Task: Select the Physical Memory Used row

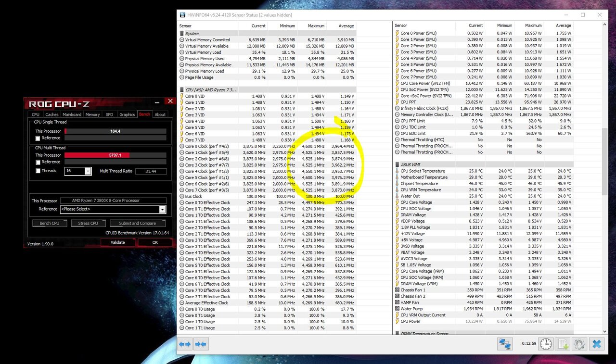Action: (267, 59)
